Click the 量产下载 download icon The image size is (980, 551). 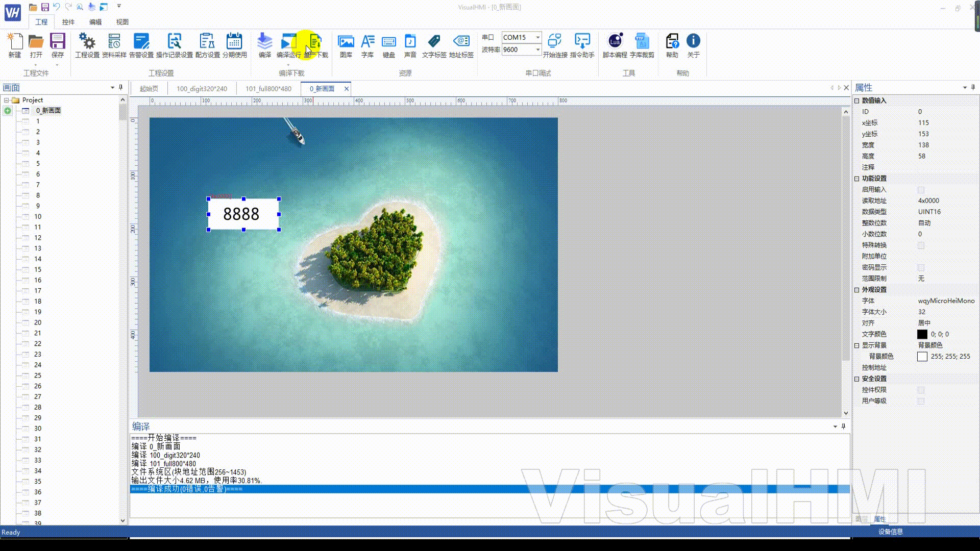(x=316, y=45)
